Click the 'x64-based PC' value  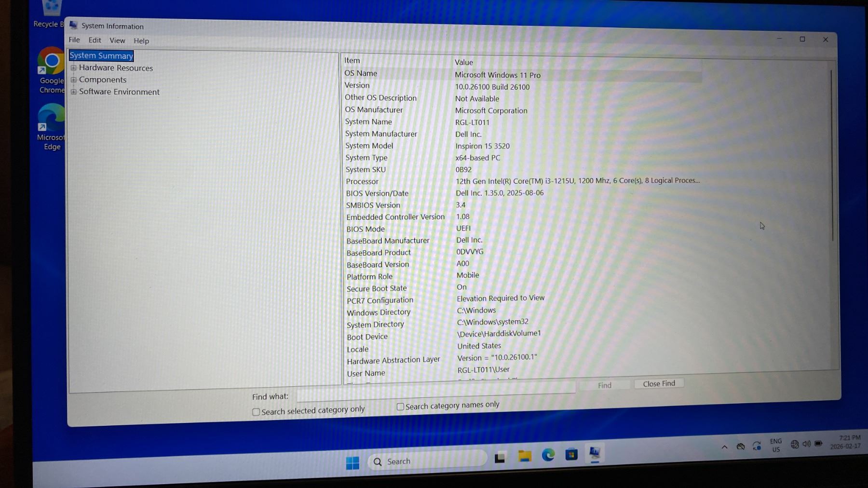(477, 158)
